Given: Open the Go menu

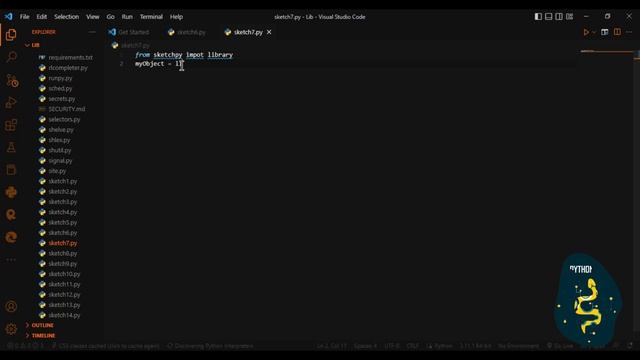Looking at the screenshot, I should click(x=111, y=17).
